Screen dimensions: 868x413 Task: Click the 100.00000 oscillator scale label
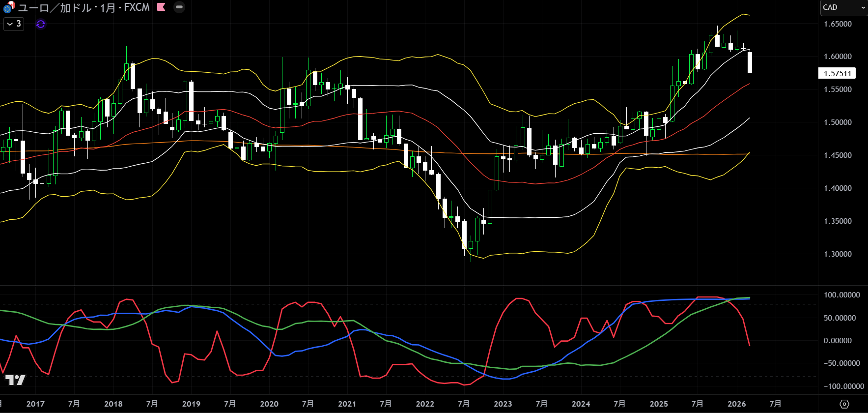click(x=841, y=295)
